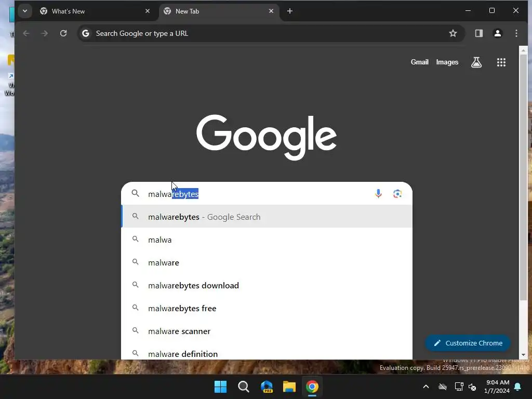Go back with the back arrow
This screenshot has height=399, width=532.
pos(26,33)
